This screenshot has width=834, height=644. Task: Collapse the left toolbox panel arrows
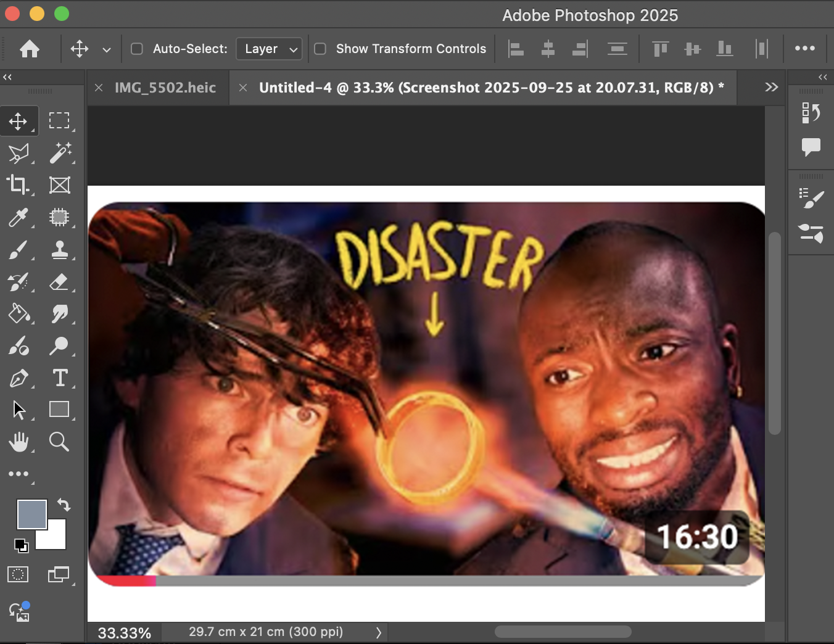point(7,77)
